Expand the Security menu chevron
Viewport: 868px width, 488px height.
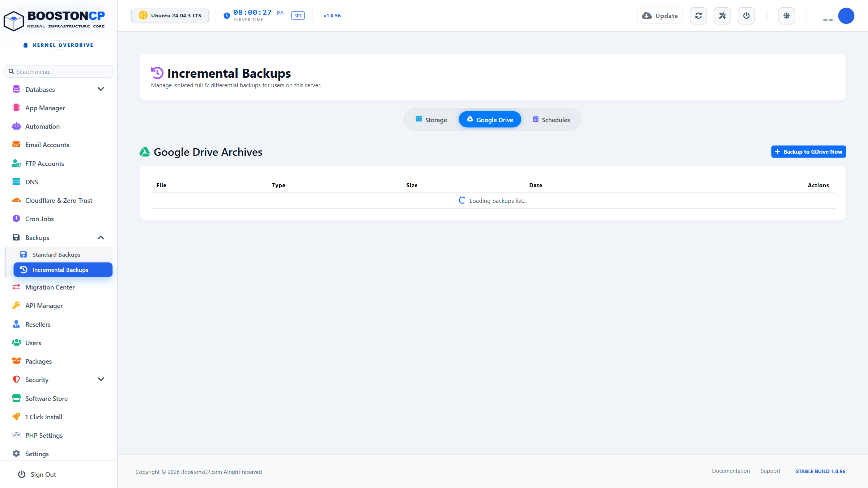(101, 380)
